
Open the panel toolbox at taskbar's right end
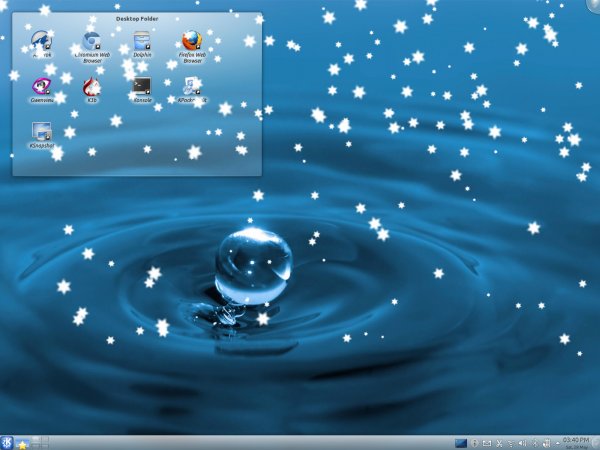pyautogui.click(x=595, y=443)
